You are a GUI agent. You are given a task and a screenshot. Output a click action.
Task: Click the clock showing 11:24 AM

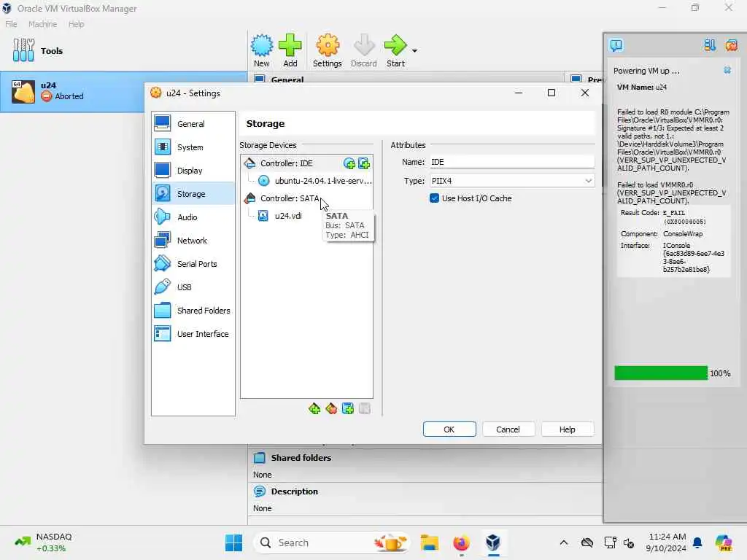point(667,542)
